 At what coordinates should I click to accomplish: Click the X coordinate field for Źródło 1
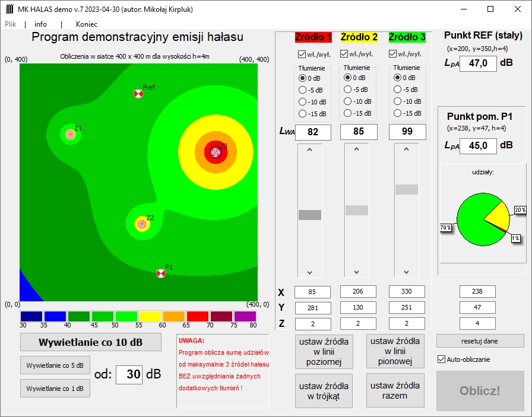click(x=312, y=292)
